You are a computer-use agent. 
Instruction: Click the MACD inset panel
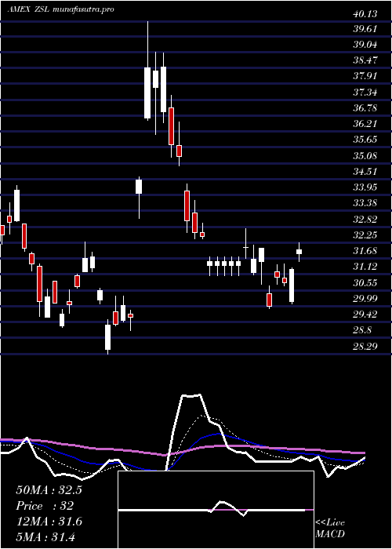pyautogui.click(x=216, y=510)
